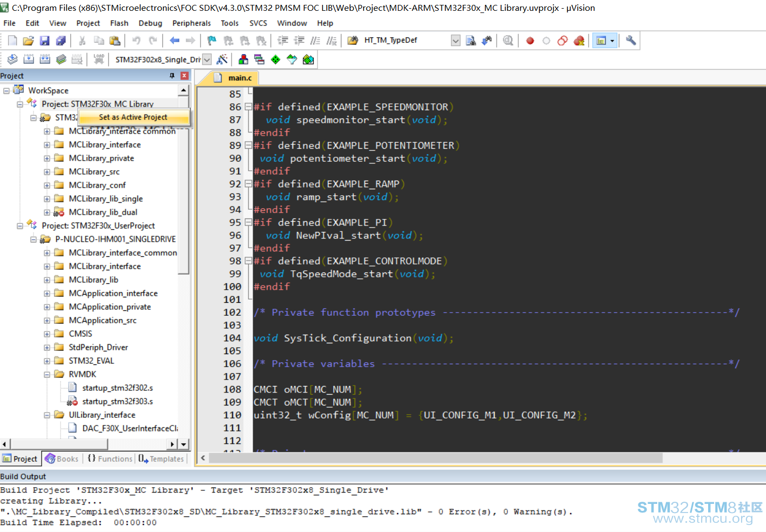Image resolution: width=766 pixels, height=532 pixels.
Task: Expand the MCLibrary_conf folder
Action: pyautogui.click(x=47, y=185)
